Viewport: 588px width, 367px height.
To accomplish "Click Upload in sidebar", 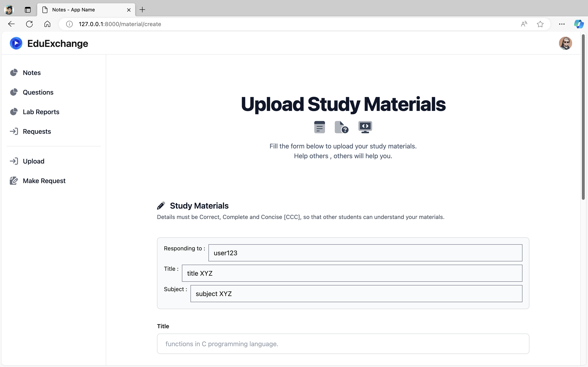I will click(33, 161).
